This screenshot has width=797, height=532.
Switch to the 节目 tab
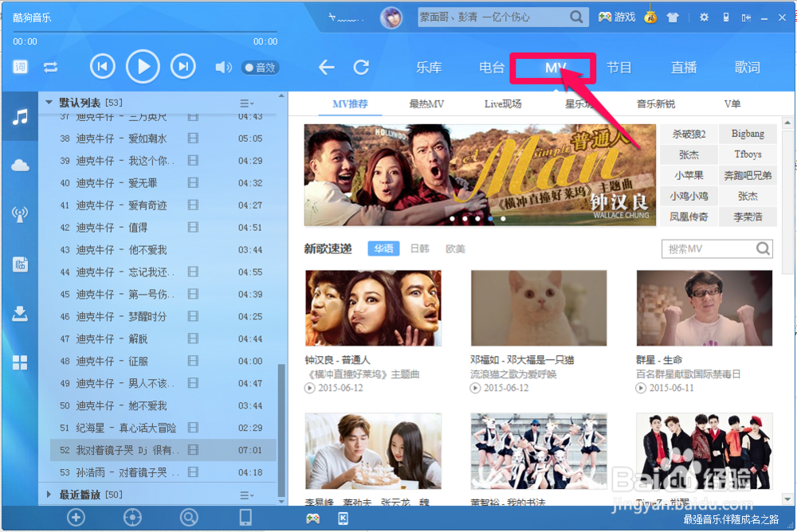[619, 68]
